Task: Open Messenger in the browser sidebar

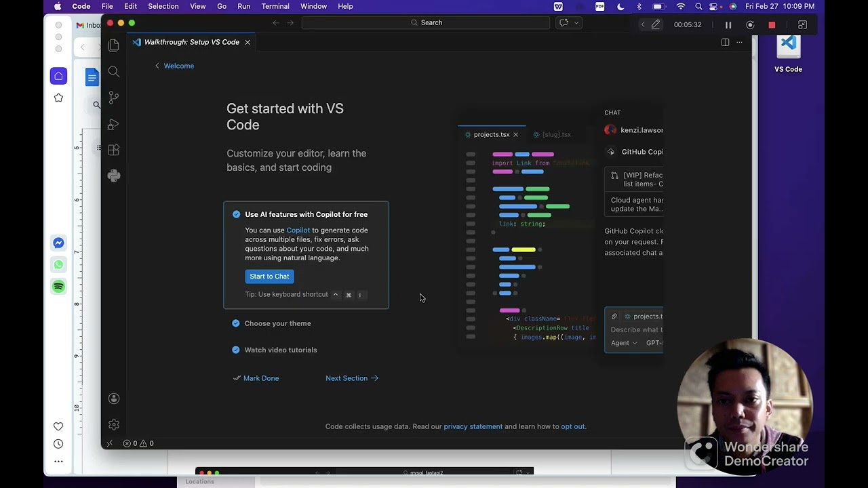Action: point(58,243)
